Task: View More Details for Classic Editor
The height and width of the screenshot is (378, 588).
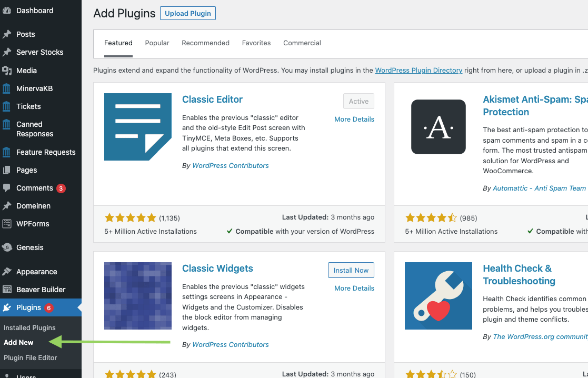Action: pyautogui.click(x=354, y=120)
